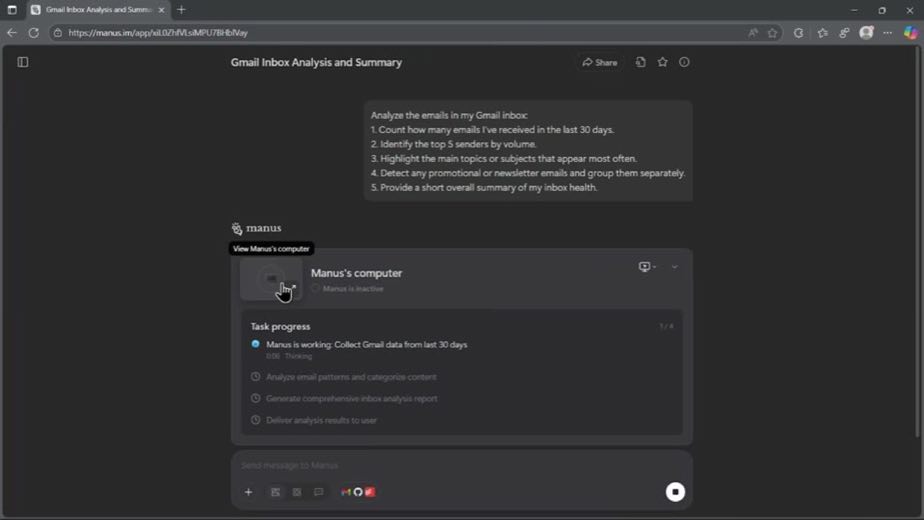Click the Gmail connector icon
924x520 pixels.
click(x=346, y=492)
